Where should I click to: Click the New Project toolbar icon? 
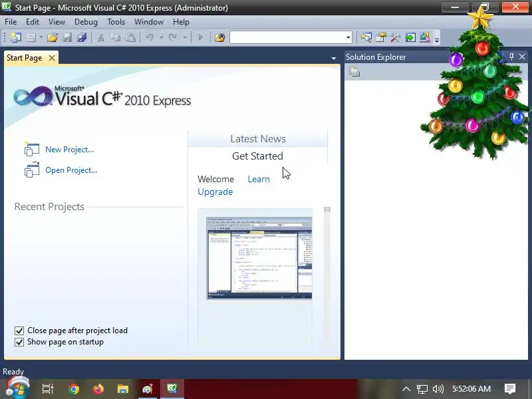tap(15, 37)
